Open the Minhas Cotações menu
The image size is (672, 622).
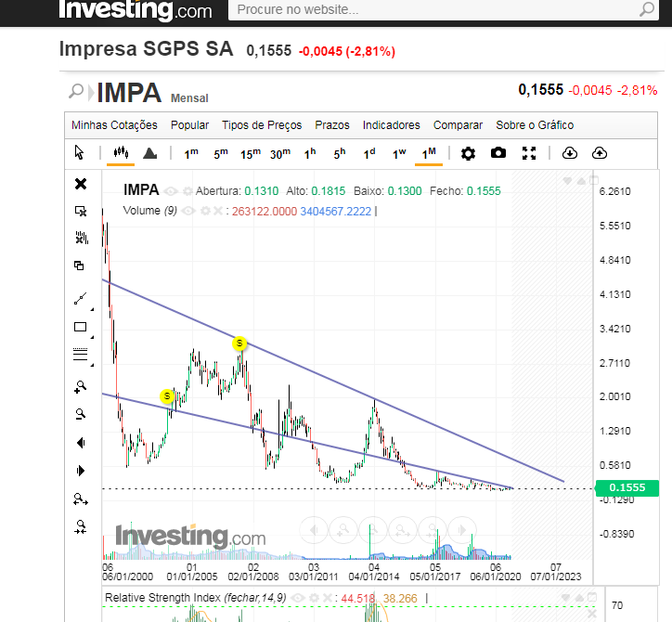pos(114,125)
